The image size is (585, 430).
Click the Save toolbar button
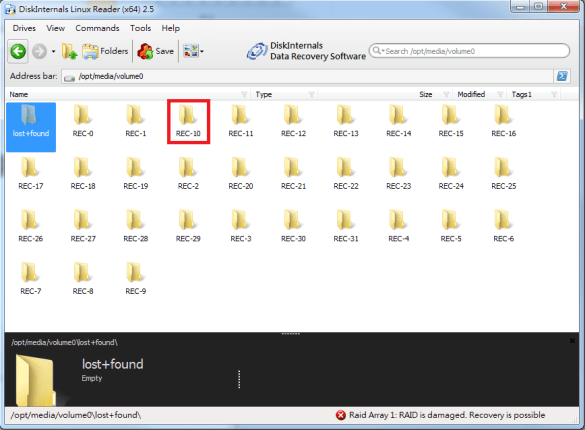point(156,51)
